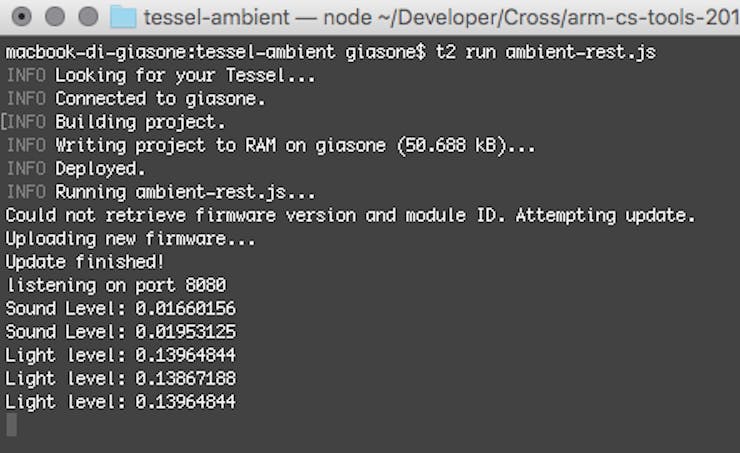This screenshot has height=453, width=740.
Task: Click the terminal cursor block
Action: point(12,425)
